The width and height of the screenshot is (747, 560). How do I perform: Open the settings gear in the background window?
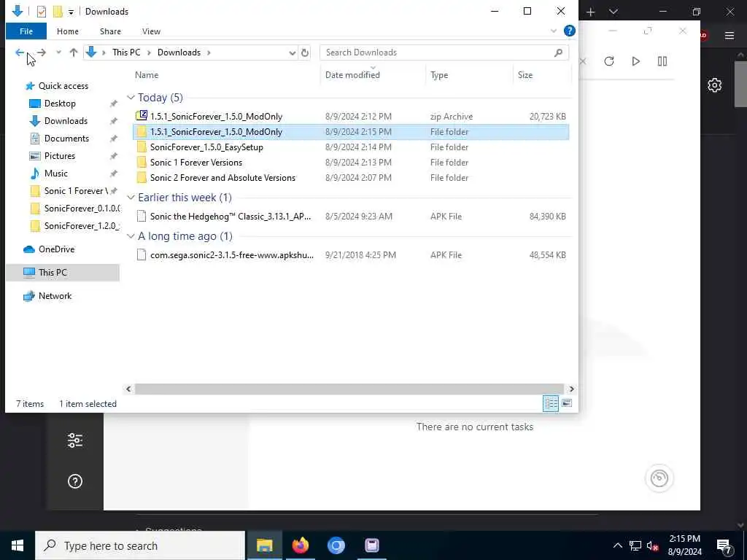click(x=714, y=85)
